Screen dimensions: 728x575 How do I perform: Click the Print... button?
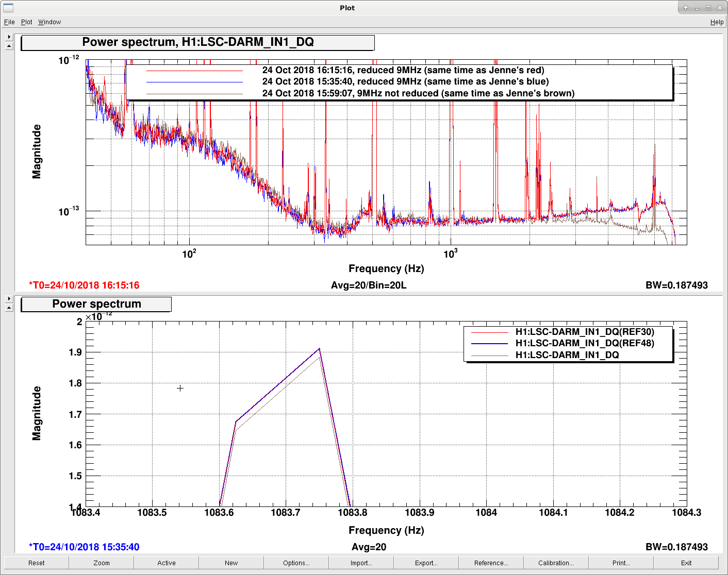click(x=621, y=563)
